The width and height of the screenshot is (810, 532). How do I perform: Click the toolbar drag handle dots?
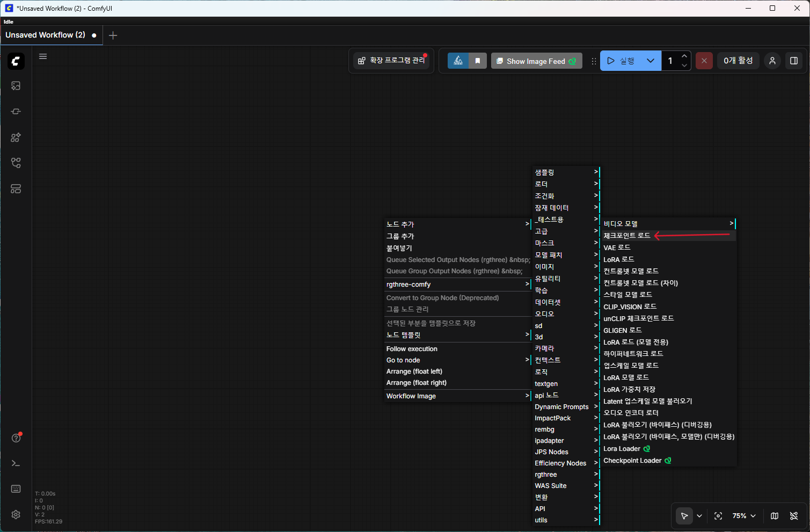[594, 61]
